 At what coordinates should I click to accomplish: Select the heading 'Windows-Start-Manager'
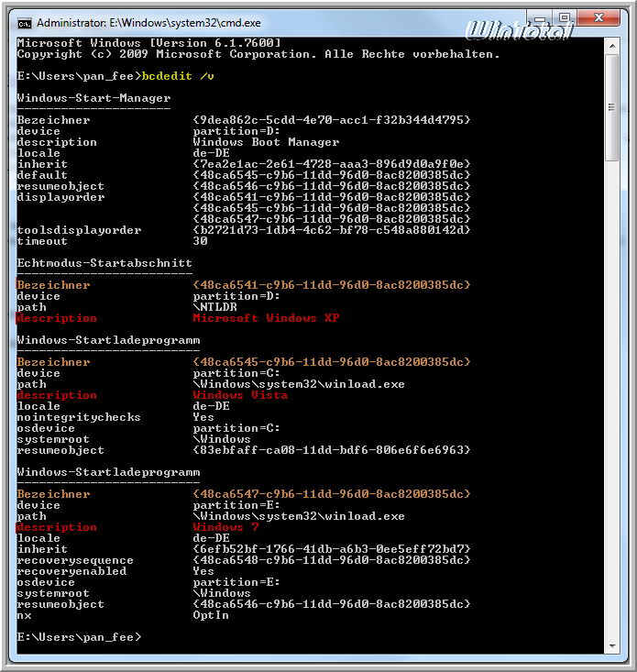(x=93, y=98)
